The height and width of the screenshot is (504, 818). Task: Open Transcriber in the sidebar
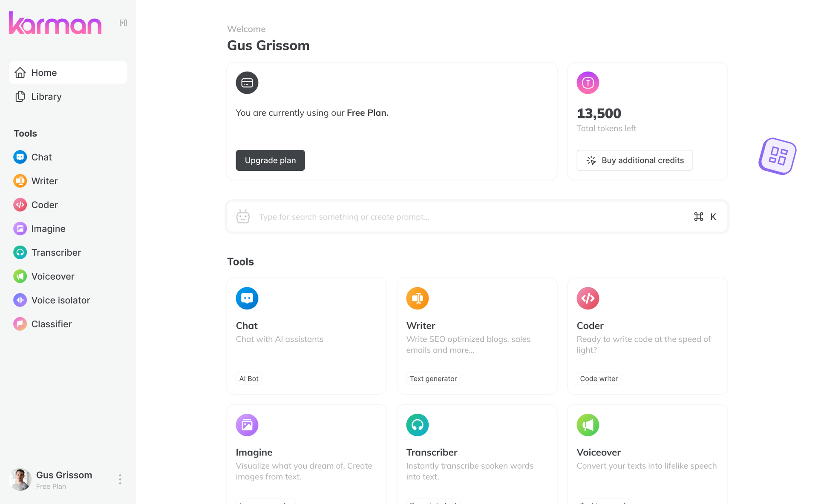point(56,252)
